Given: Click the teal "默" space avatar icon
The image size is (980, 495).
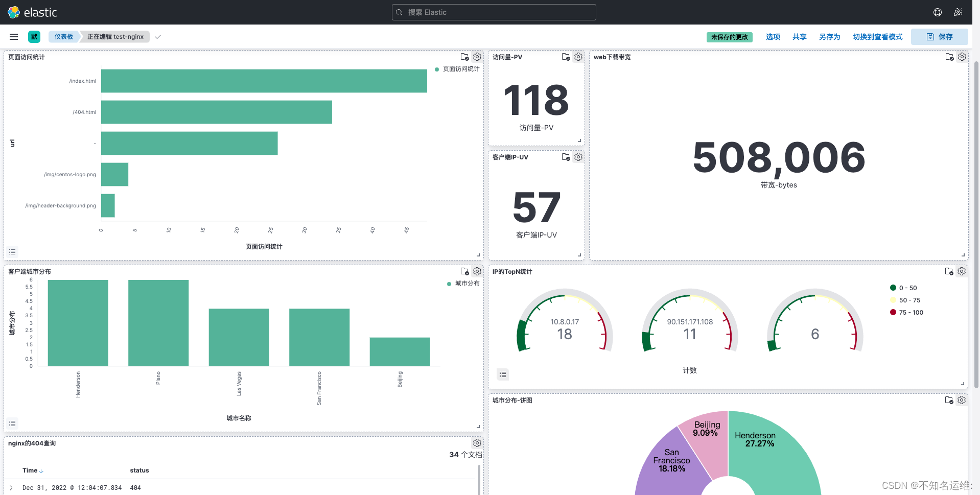Looking at the screenshot, I should (x=34, y=36).
